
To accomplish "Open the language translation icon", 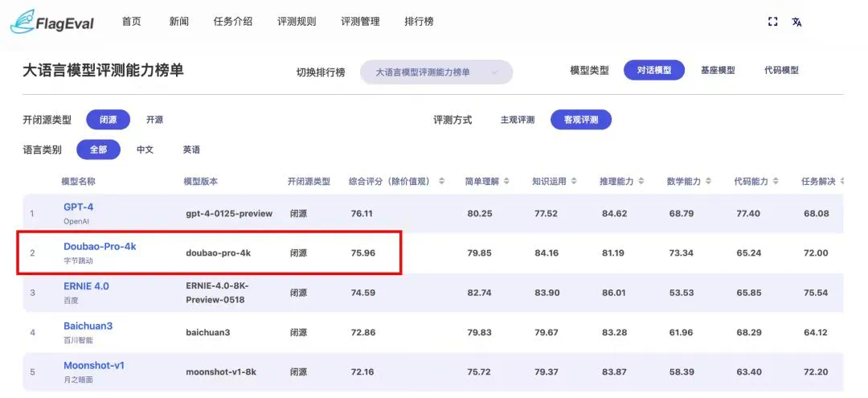I will point(796,22).
